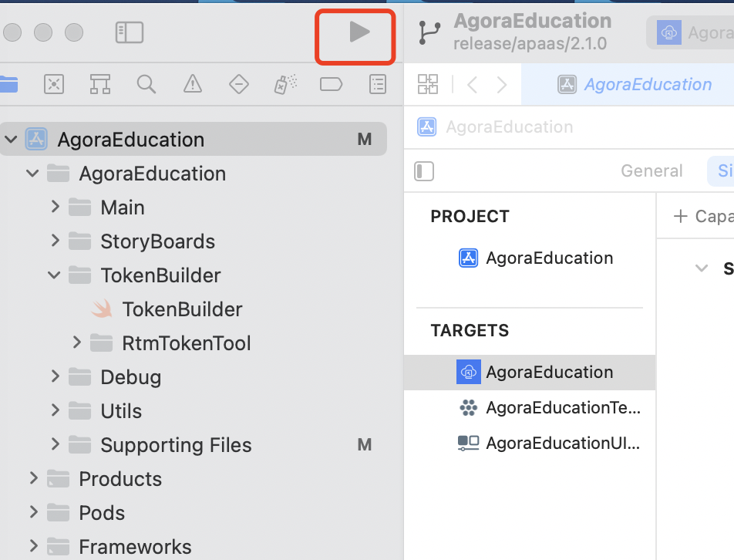
Task: Select the Frameworks folder label
Action: [x=135, y=547]
